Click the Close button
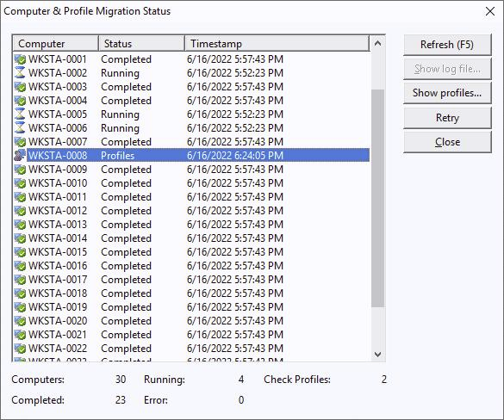The height and width of the screenshot is (420, 504). (447, 142)
